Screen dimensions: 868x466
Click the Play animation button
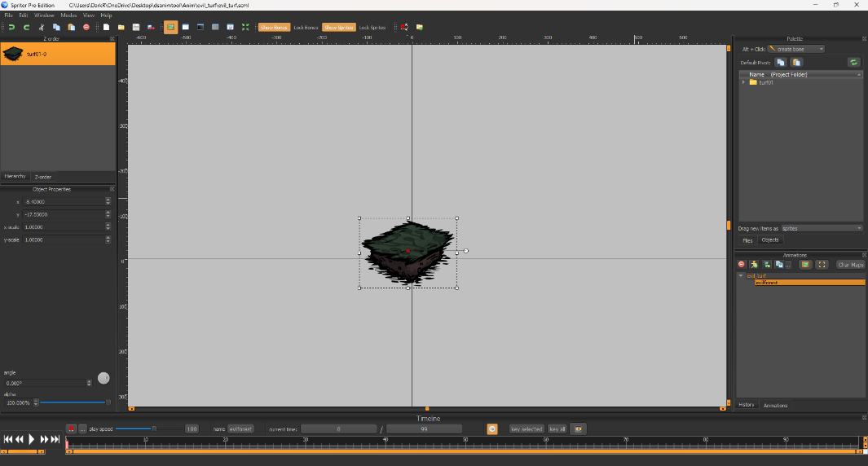tap(32, 439)
